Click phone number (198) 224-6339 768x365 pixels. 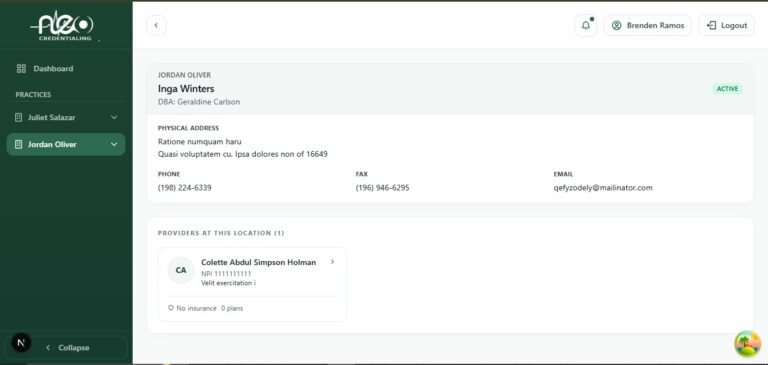(x=185, y=188)
